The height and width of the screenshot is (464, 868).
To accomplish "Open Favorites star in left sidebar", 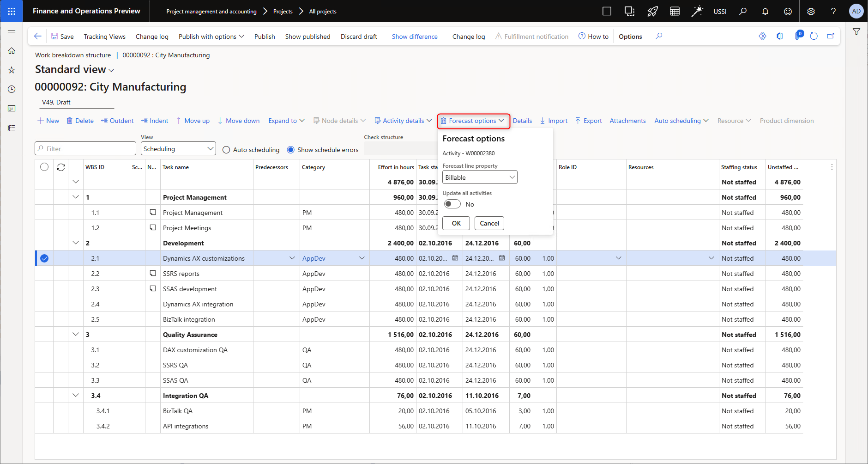I will pos(12,70).
